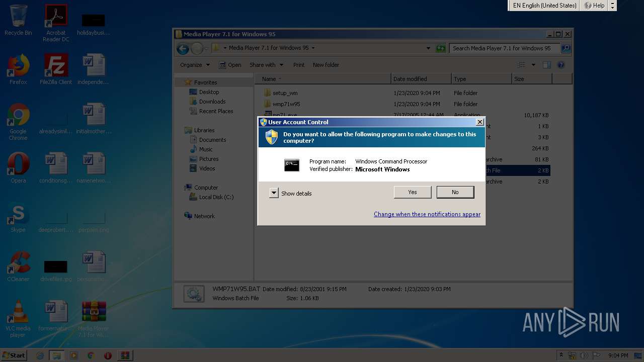The image size is (644, 362).
Task: Open 'Change when these notifications appear' link
Action: tap(427, 214)
